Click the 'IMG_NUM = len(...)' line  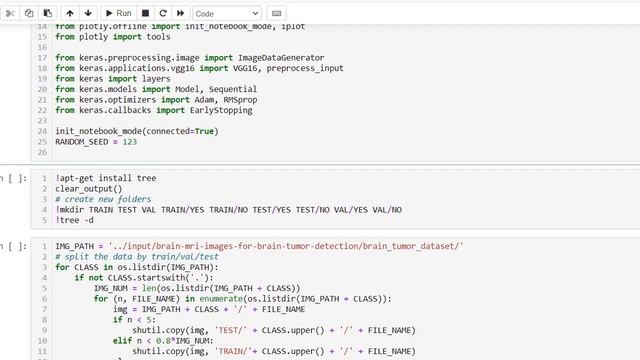click(x=197, y=288)
